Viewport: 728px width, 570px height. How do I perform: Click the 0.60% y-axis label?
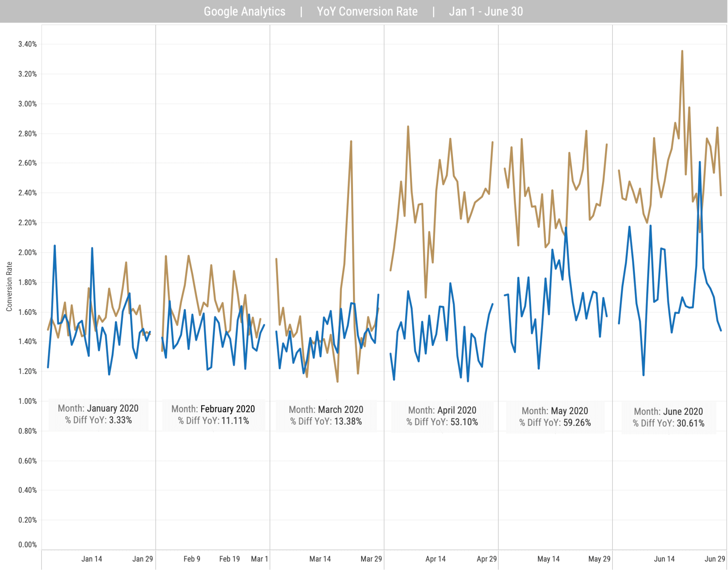(27, 461)
